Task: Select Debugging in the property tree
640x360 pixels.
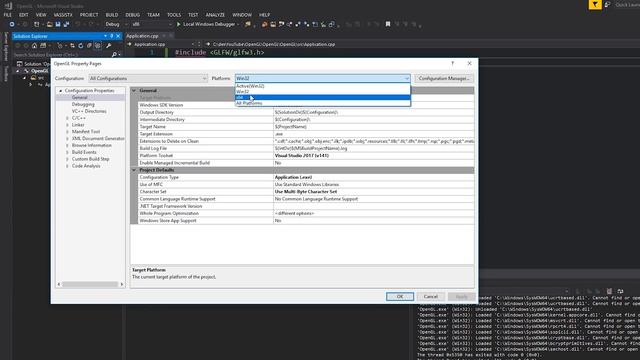Action: 83,104
